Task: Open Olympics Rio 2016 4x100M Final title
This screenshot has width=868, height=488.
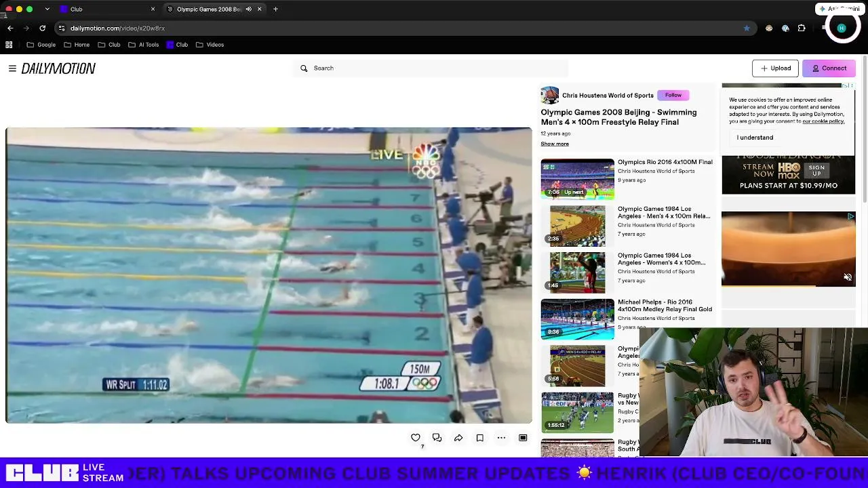Action: (665, 162)
